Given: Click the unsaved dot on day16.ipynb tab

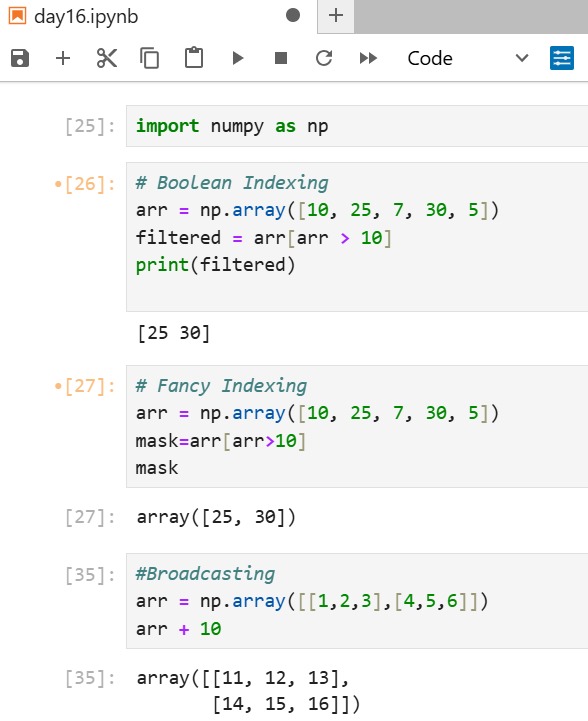Looking at the screenshot, I should 293,16.
